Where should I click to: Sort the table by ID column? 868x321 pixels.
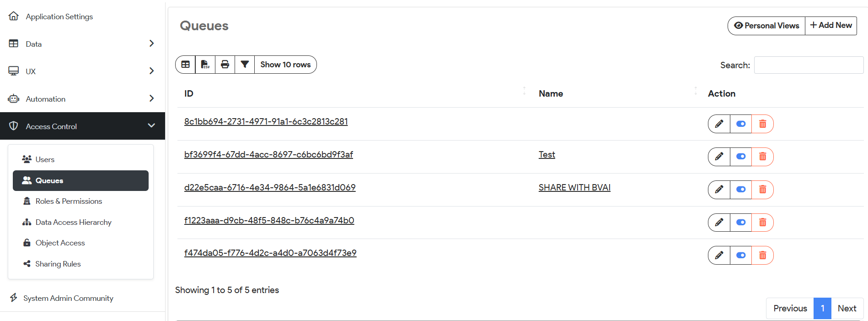point(188,93)
